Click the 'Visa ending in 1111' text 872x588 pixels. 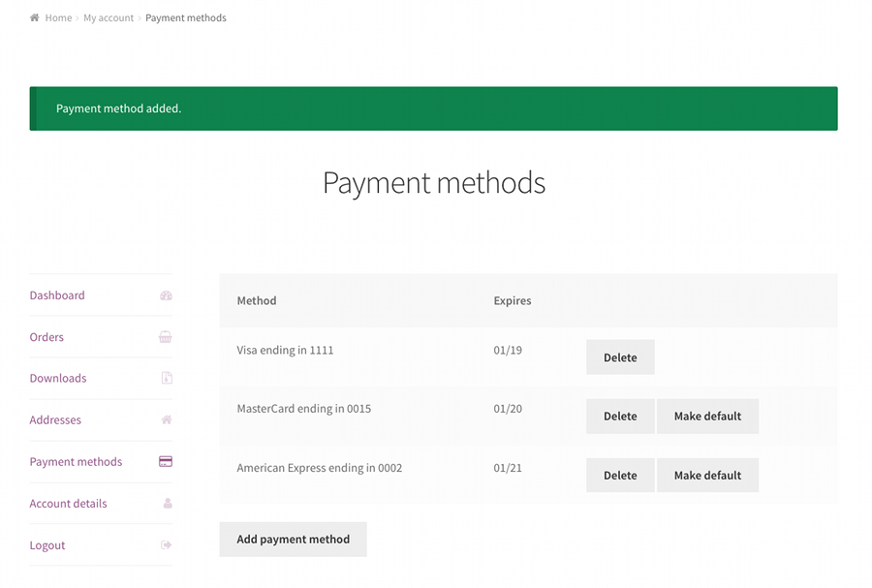pos(285,350)
